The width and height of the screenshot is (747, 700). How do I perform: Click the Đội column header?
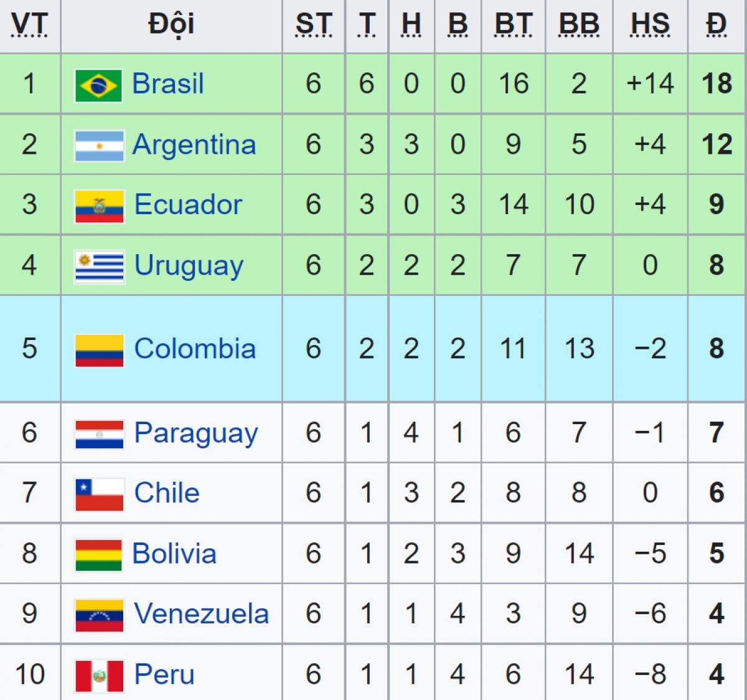(171, 26)
